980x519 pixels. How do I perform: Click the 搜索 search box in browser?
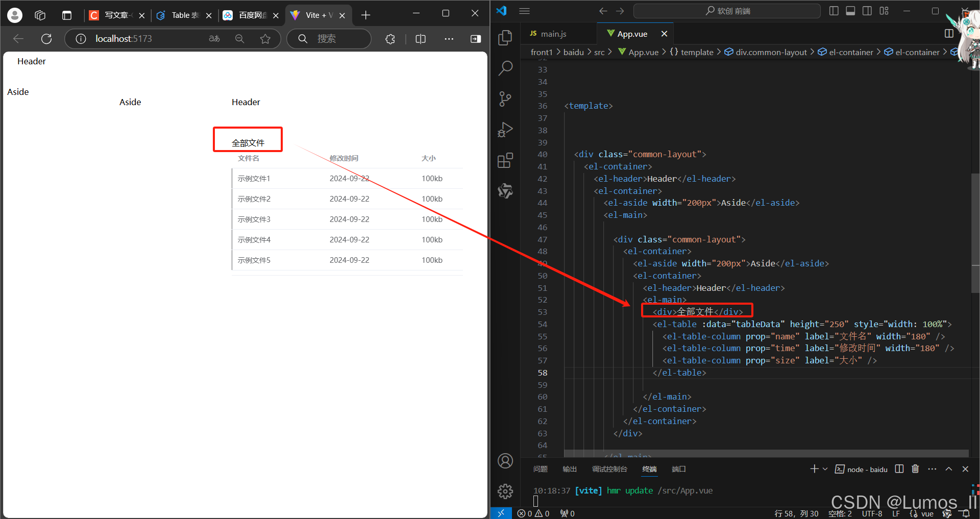[x=329, y=39]
